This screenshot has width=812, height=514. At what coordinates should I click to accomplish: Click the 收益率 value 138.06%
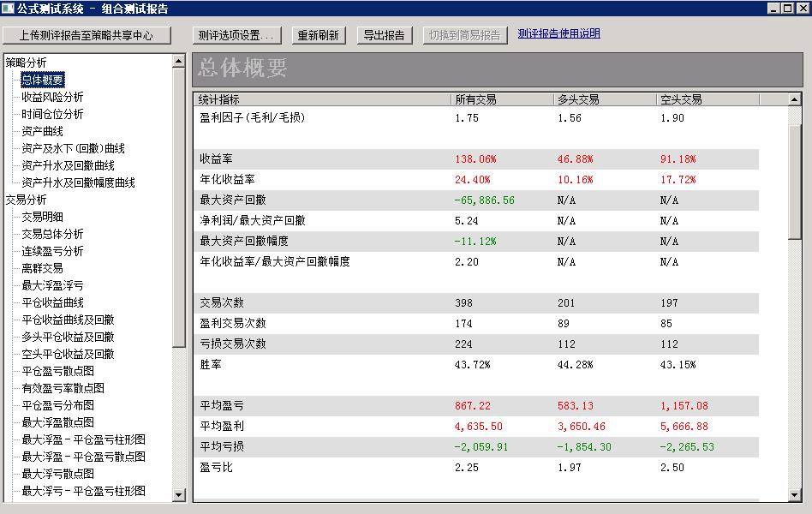(x=475, y=159)
